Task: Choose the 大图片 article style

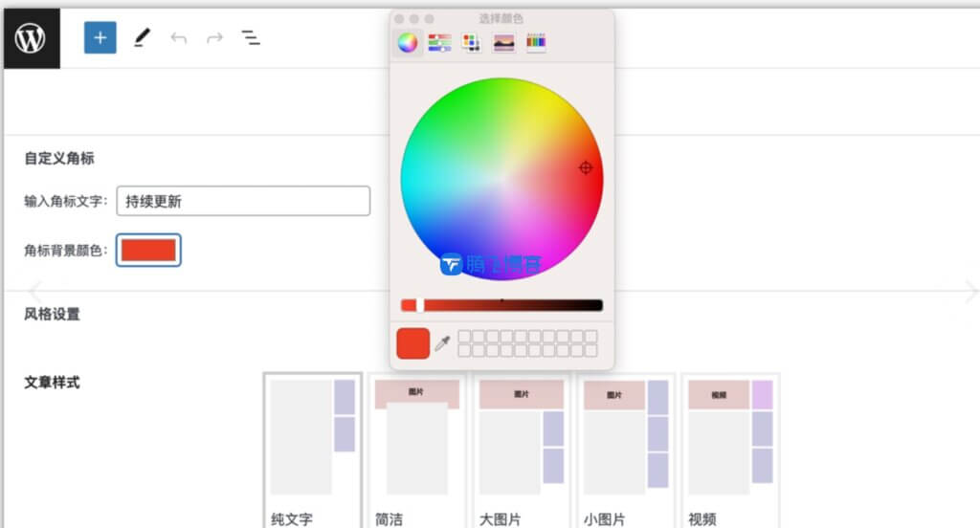Action: coord(522,451)
